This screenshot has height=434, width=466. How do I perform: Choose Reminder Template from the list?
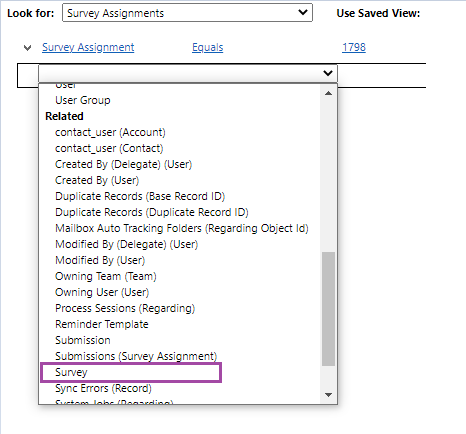click(102, 324)
